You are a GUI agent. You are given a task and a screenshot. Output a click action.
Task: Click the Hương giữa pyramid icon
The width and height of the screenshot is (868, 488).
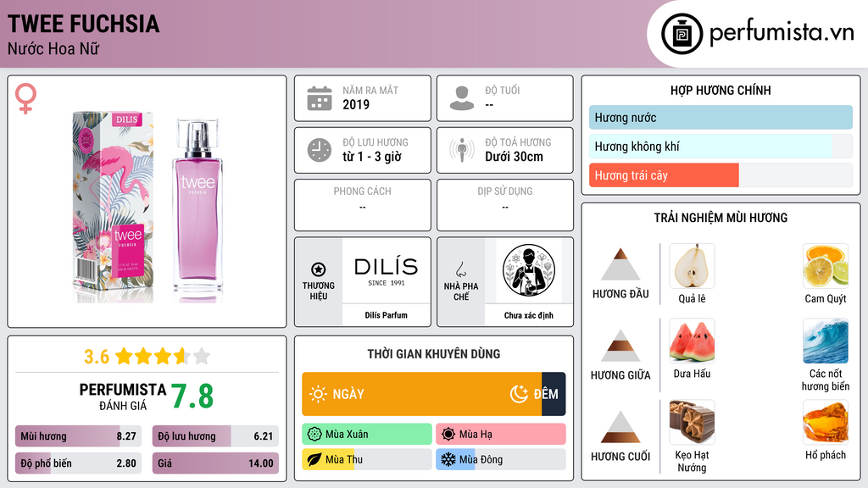tap(620, 346)
